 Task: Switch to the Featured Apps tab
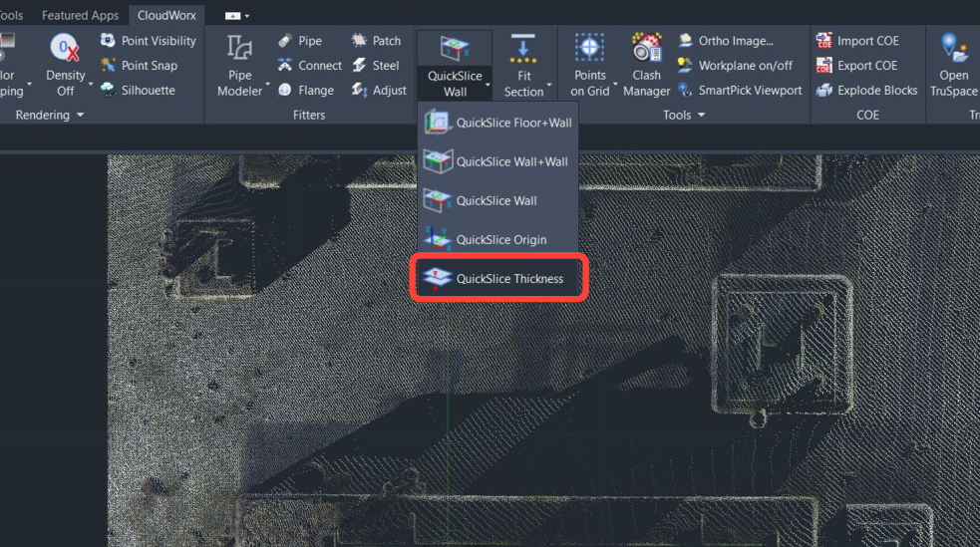(80, 15)
